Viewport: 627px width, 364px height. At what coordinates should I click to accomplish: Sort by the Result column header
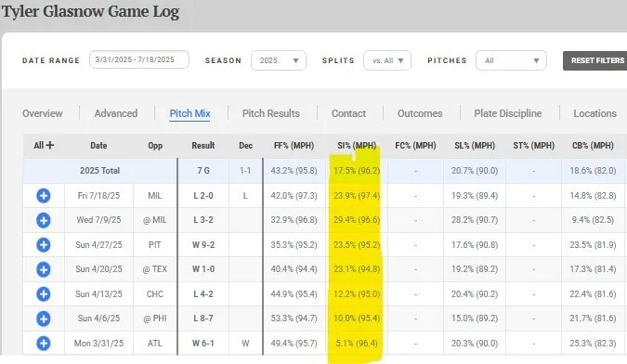point(203,146)
